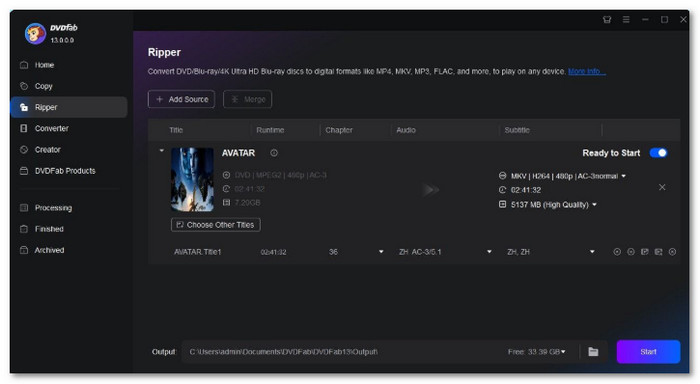Click the info icon beside AVATAR
Image resolution: width=700 pixels, height=384 pixels.
click(274, 153)
